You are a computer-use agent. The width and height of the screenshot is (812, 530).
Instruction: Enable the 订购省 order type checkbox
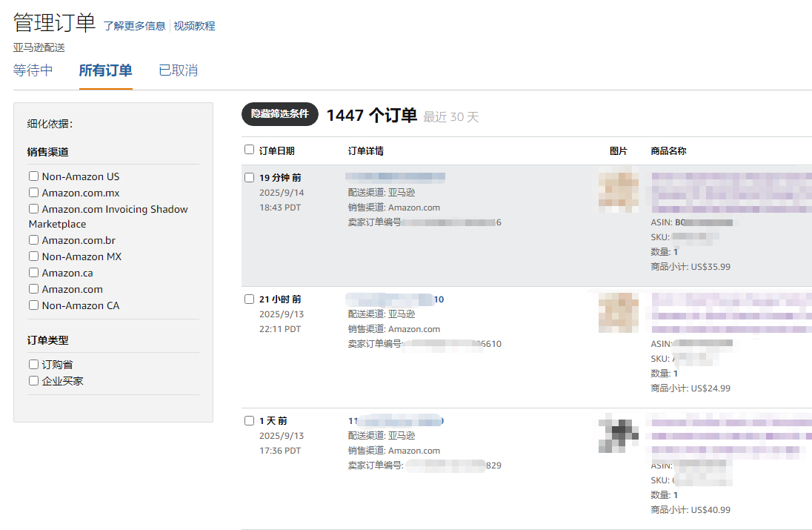point(33,365)
